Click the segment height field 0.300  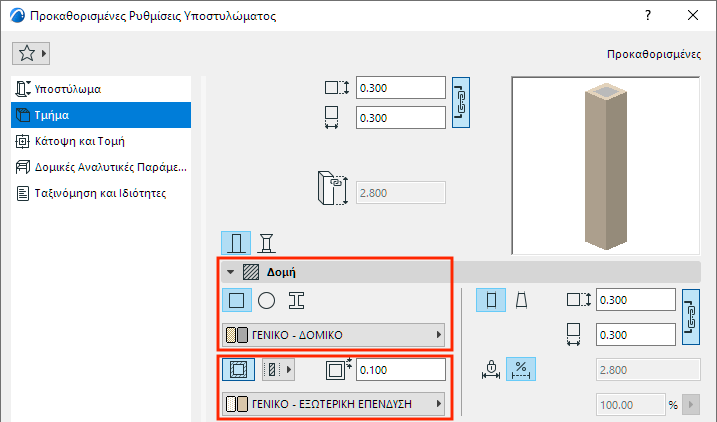click(636, 300)
